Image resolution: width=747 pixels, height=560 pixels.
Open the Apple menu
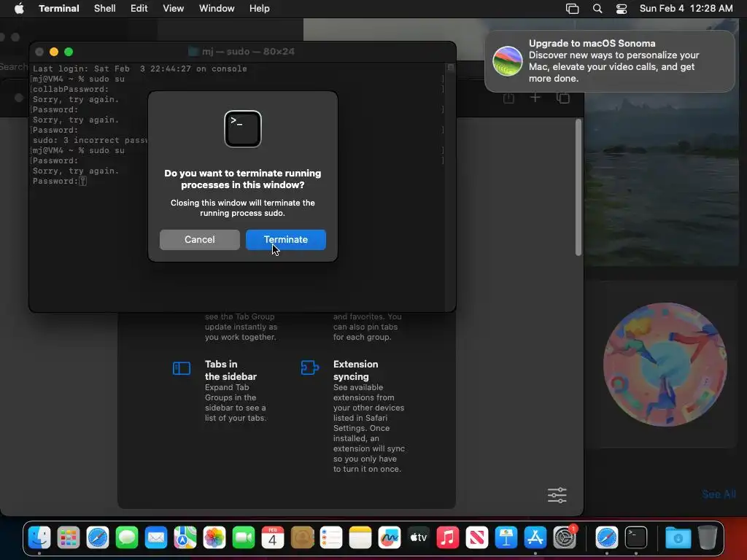pos(19,9)
